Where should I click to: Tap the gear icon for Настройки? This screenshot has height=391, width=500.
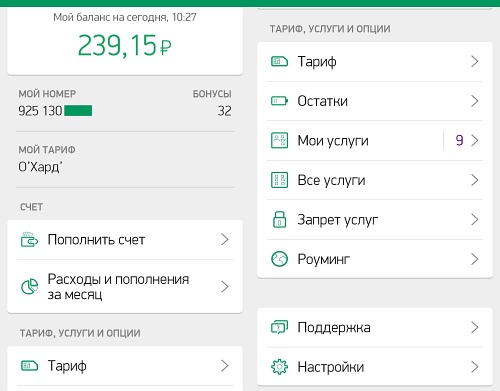point(279,367)
